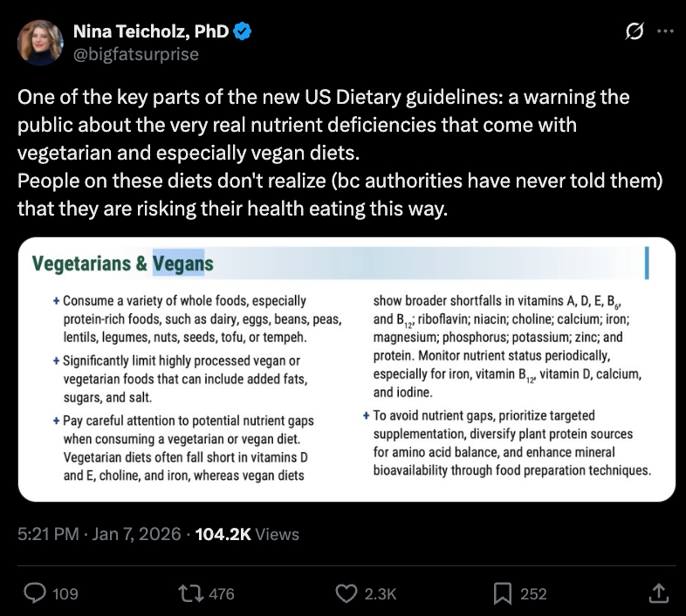The image size is (686, 616).
Task: Click the 2.3K likes count
Action: (381, 593)
